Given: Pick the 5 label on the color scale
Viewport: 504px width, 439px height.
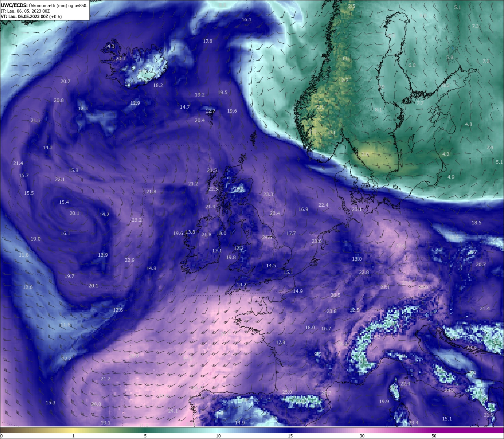Looking at the screenshot, I should 145,436.
